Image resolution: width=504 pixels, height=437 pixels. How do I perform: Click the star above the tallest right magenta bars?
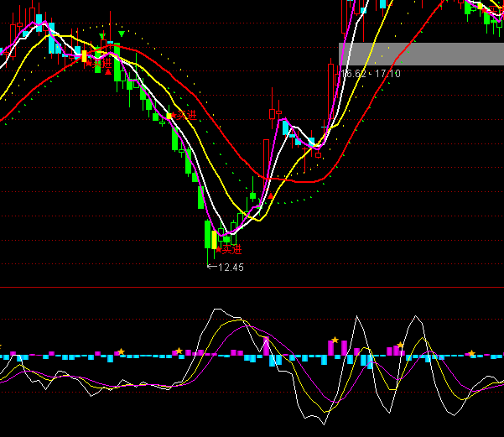click(x=335, y=340)
